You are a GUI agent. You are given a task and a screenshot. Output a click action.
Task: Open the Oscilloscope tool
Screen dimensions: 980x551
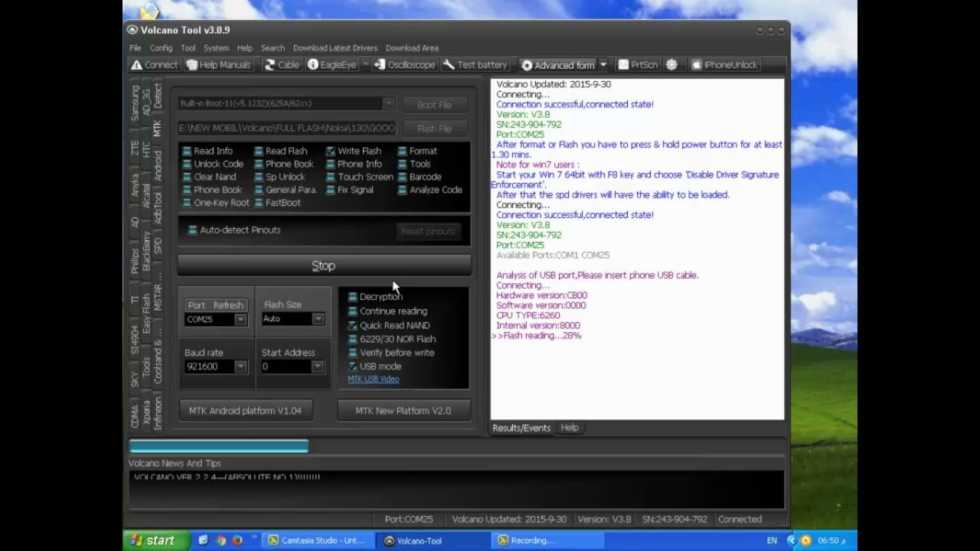click(405, 65)
